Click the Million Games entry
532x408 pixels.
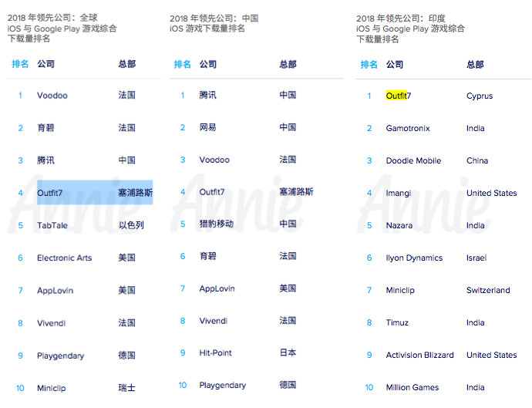coord(412,387)
